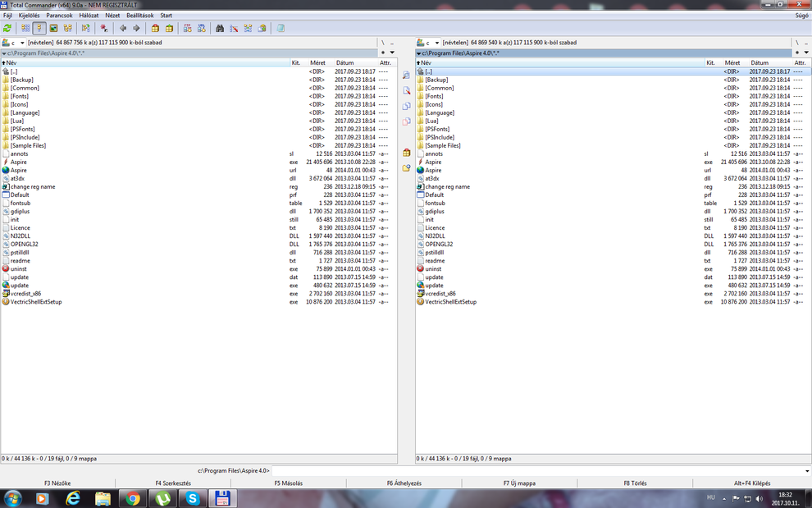Open the µTorrent icon in the taskbar

click(x=163, y=497)
